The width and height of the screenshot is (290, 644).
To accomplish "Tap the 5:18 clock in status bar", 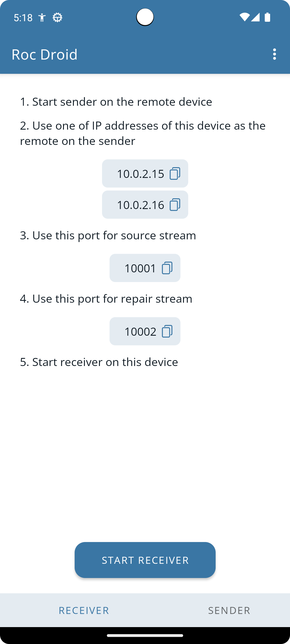I will (x=23, y=18).
